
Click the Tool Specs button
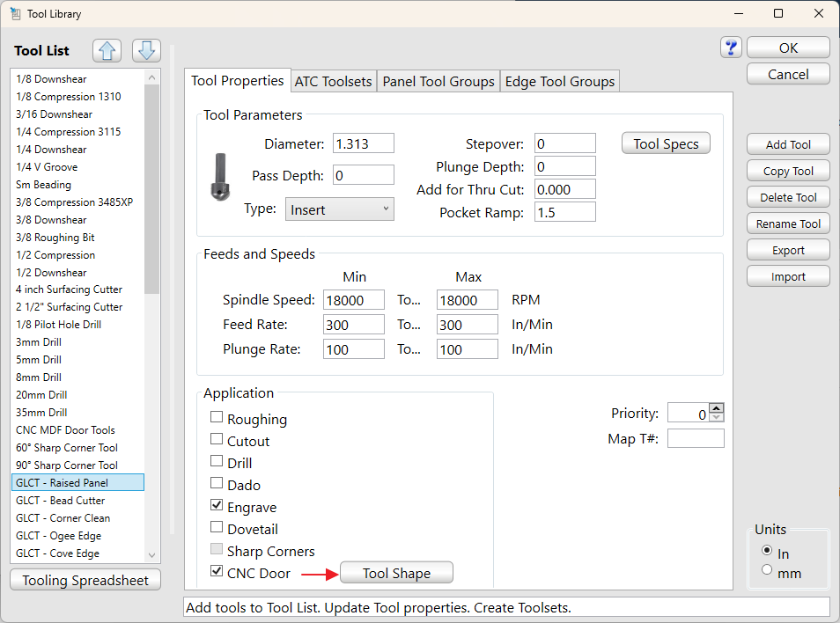(666, 144)
